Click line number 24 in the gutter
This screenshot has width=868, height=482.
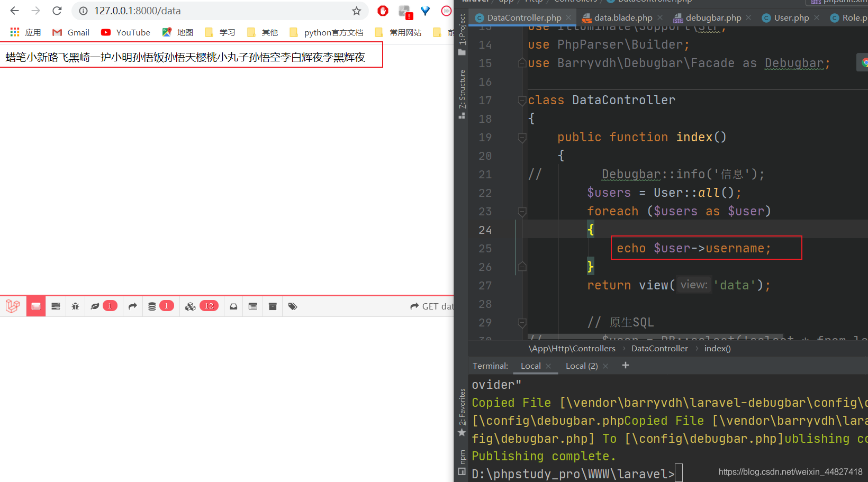485,230
